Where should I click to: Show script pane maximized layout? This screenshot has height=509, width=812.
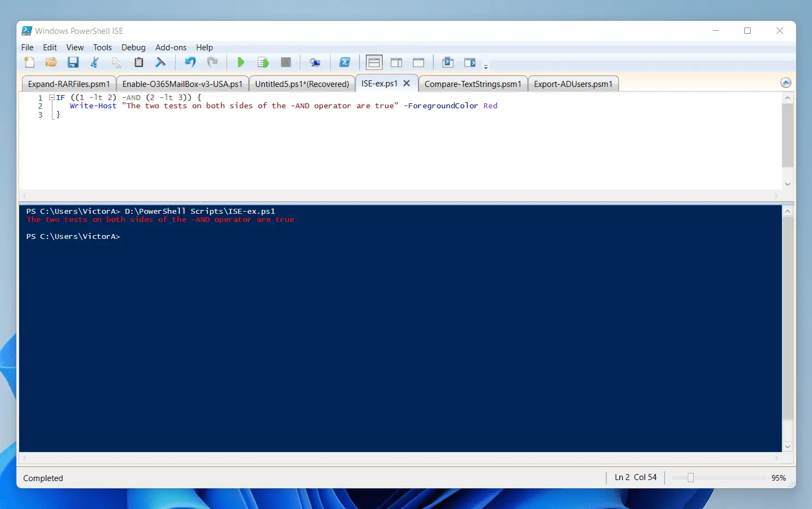419,62
